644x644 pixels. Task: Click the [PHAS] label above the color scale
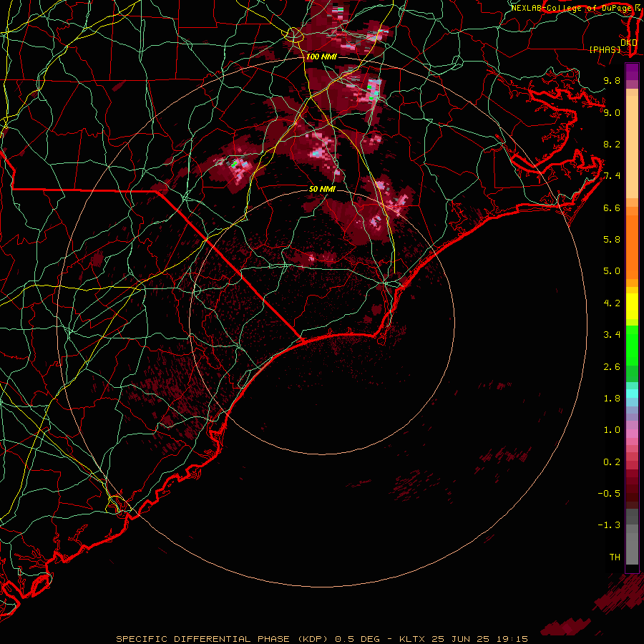click(x=605, y=49)
